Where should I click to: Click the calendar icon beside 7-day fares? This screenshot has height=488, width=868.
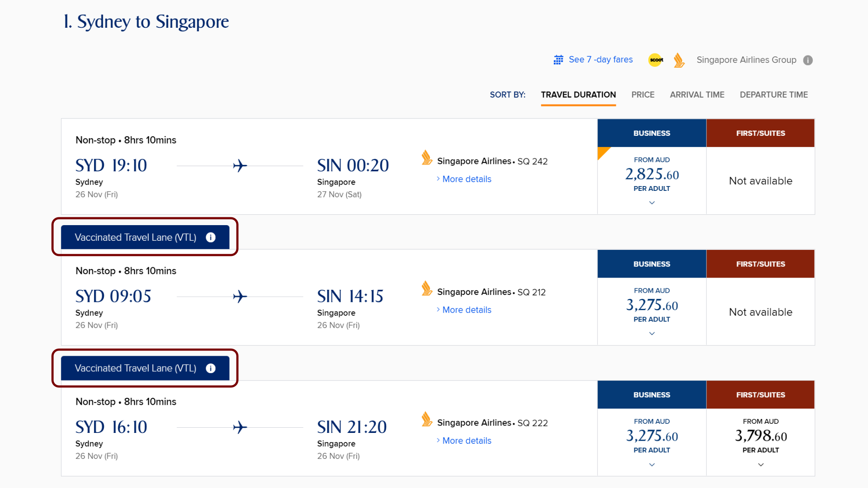[x=558, y=60]
